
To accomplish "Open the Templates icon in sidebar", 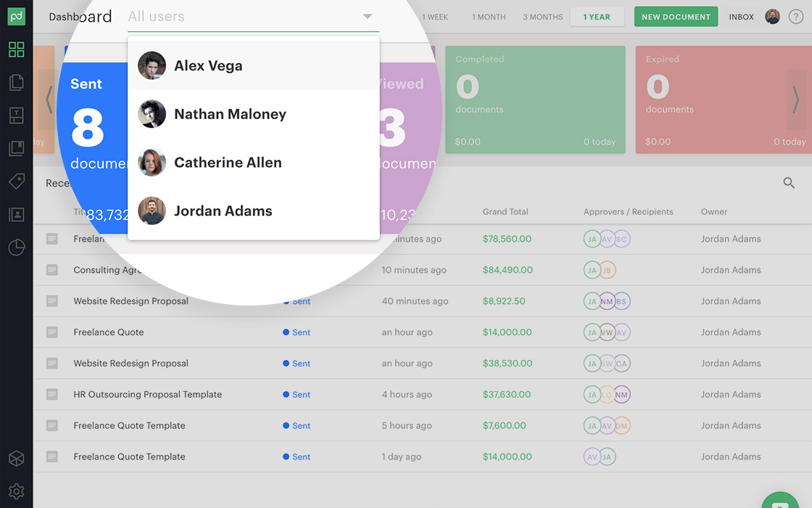I will pos(17,115).
